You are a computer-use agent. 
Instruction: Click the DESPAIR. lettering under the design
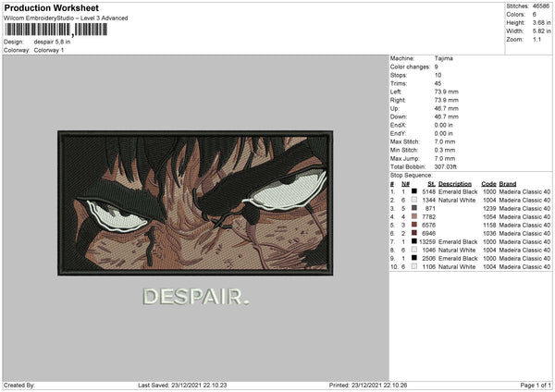click(x=196, y=297)
